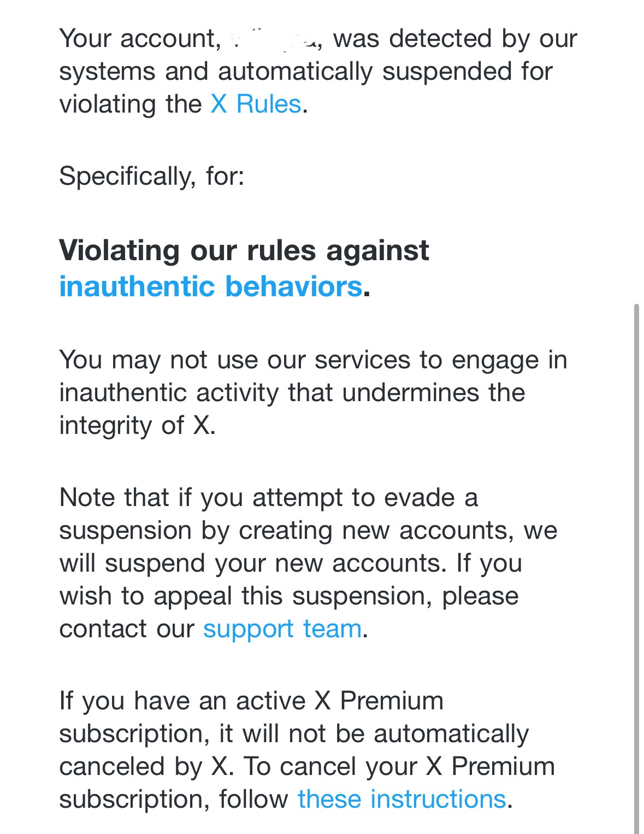Select the paragraph starting "If you have an active"

307,750
